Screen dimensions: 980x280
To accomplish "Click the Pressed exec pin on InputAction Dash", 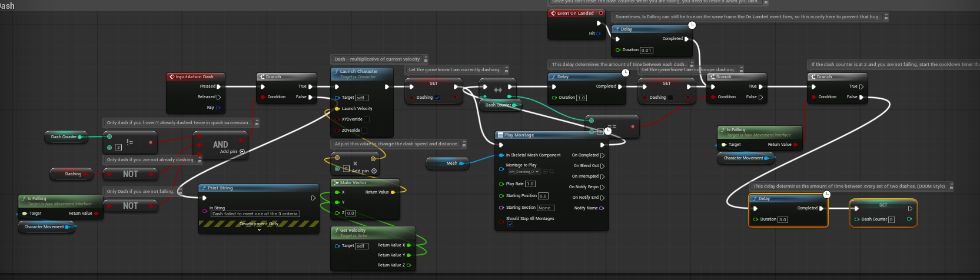I will [x=219, y=86].
